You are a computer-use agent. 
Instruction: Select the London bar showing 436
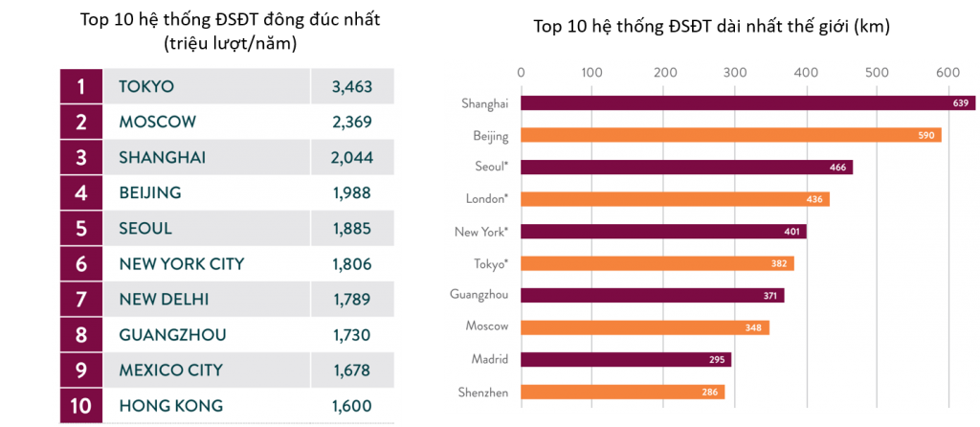pos(675,199)
